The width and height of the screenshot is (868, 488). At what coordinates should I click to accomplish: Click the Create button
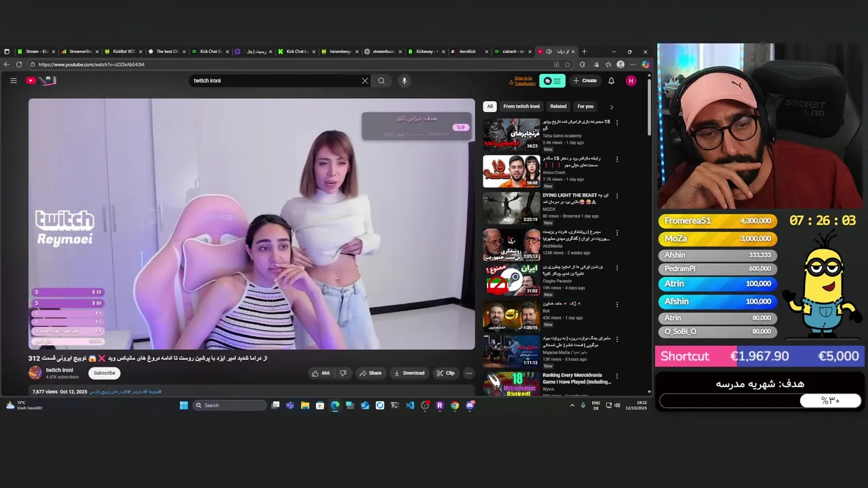pos(585,81)
